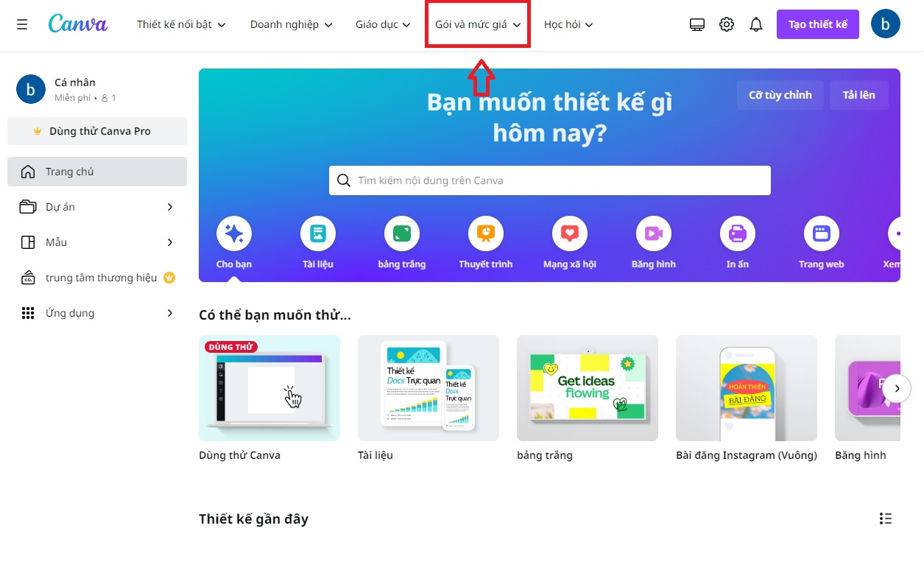This screenshot has width=924, height=587.
Task: Expand the Giáo dục menu
Action: pos(383,24)
